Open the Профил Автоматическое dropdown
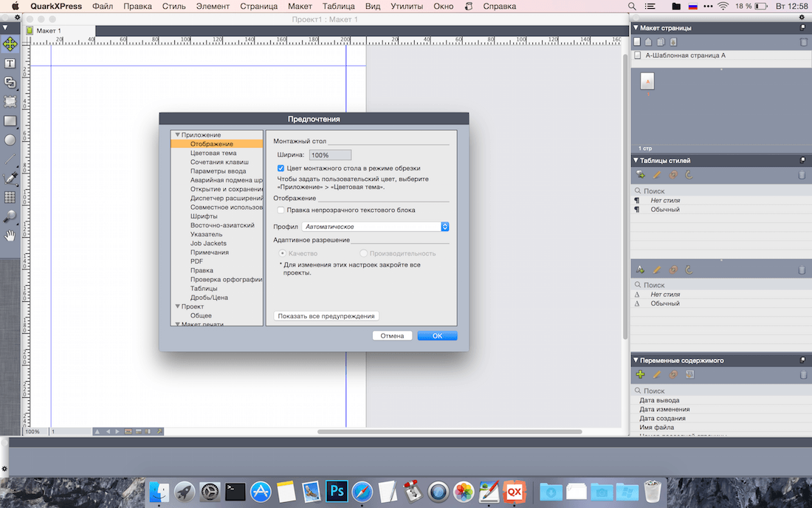Screen dimensions: 812x508 pos(376,227)
